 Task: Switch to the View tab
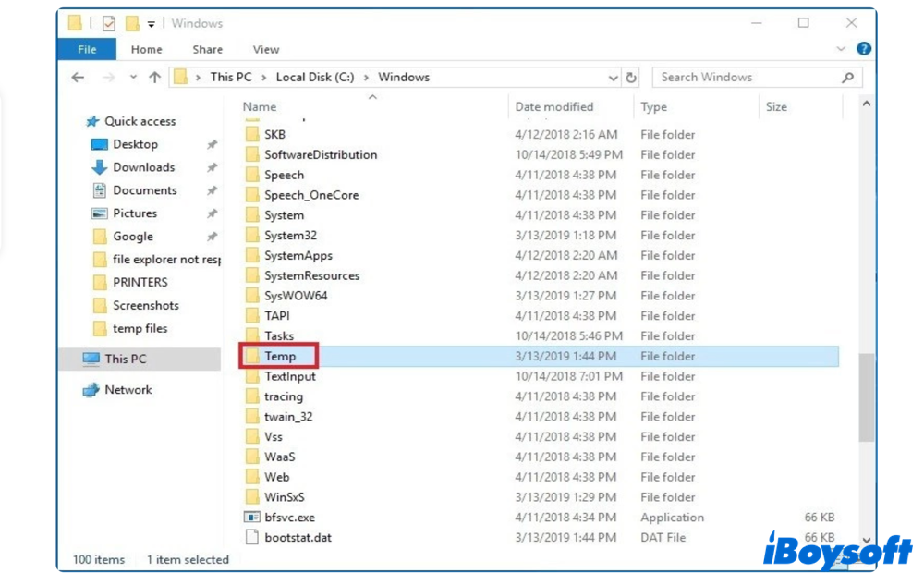point(265,49)
